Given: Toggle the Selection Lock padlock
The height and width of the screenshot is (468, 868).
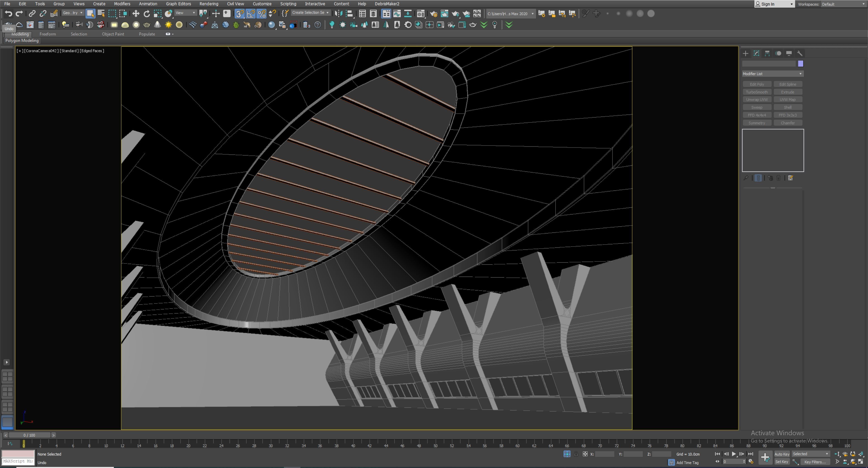Looking at the screenshot, I should 576,454.
